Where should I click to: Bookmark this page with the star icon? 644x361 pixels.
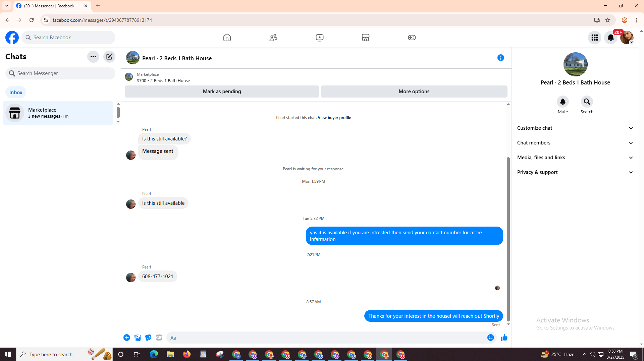point(608,20)
